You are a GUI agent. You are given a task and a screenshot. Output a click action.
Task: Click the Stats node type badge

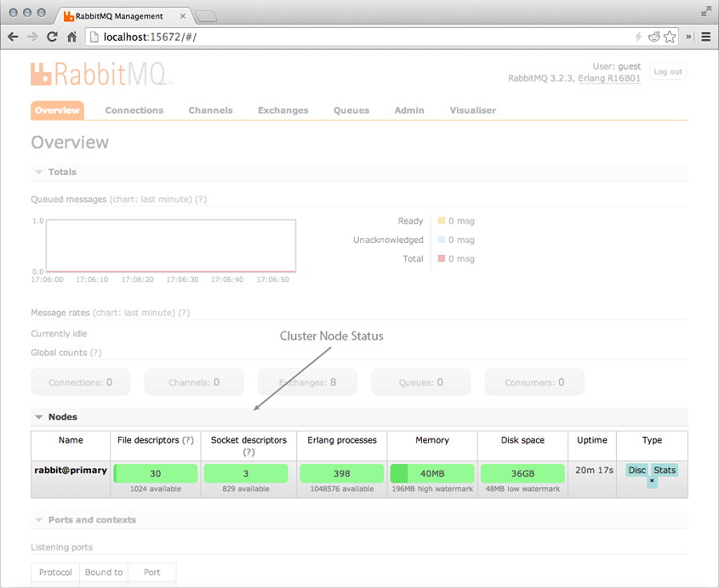(665, 471)
